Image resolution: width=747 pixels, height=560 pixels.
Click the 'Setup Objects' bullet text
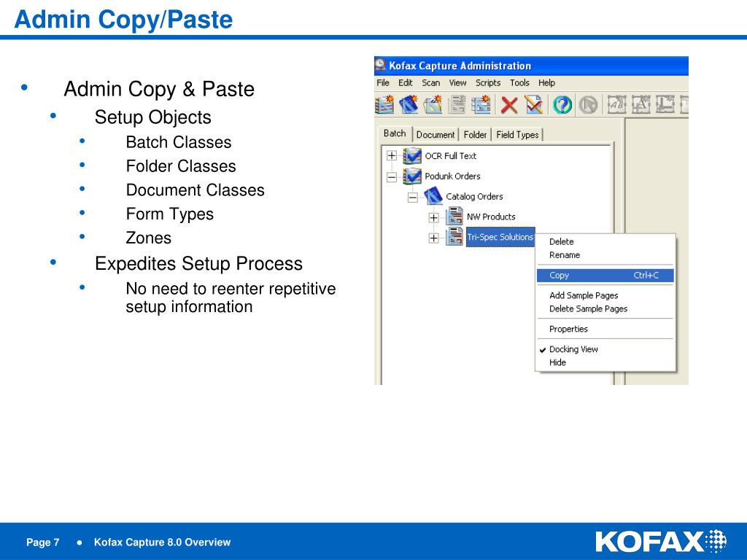(153, 117)
